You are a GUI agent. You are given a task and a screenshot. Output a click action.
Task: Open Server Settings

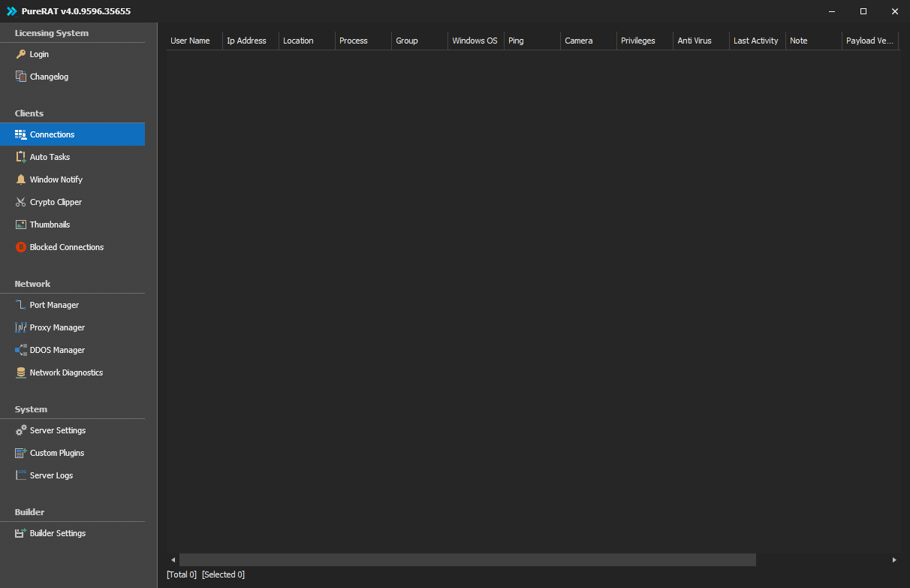click(x=72, y=430)
